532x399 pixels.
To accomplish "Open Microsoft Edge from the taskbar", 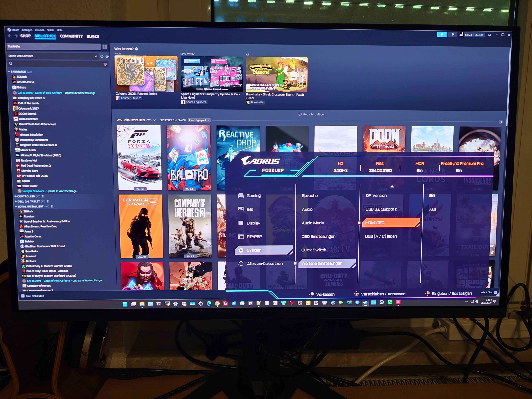I will 209,304.
